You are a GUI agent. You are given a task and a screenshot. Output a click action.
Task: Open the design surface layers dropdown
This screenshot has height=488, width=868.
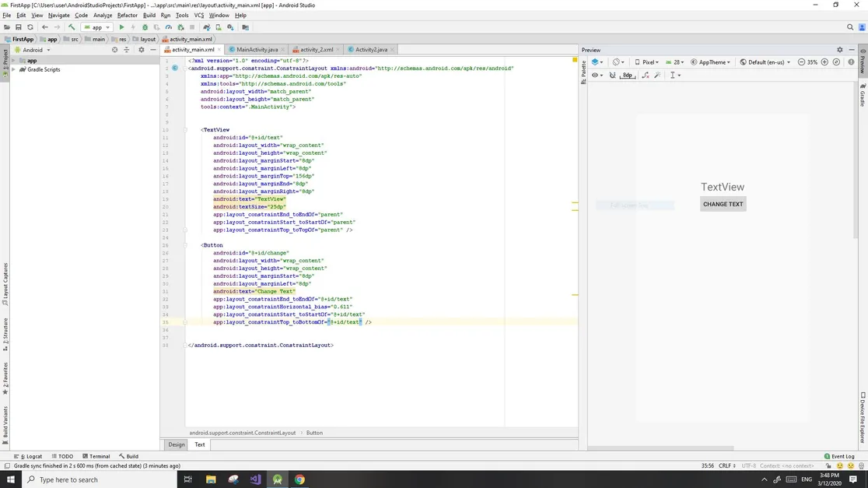(x=597, y=62)
